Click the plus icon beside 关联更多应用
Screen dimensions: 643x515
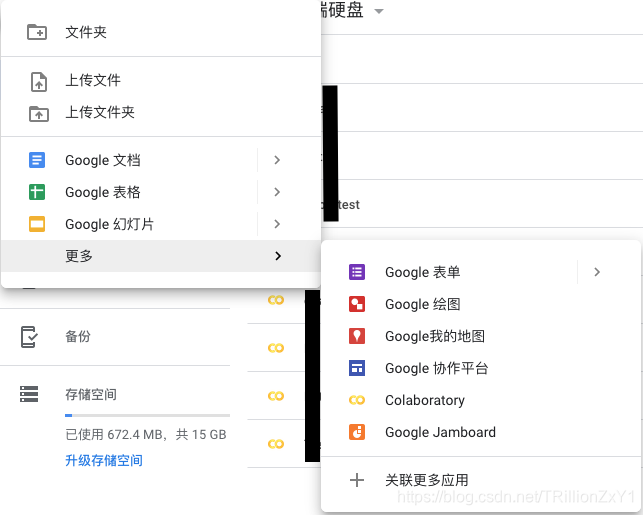[357, 480]
